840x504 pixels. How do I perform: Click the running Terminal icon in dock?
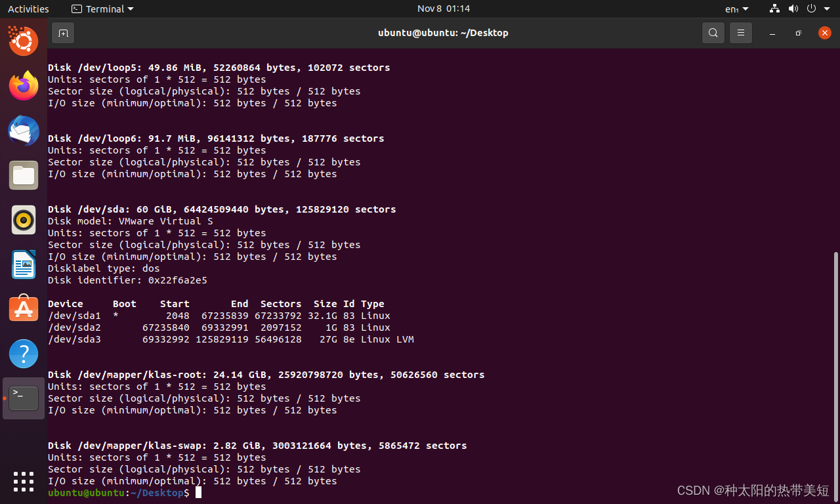24,398
